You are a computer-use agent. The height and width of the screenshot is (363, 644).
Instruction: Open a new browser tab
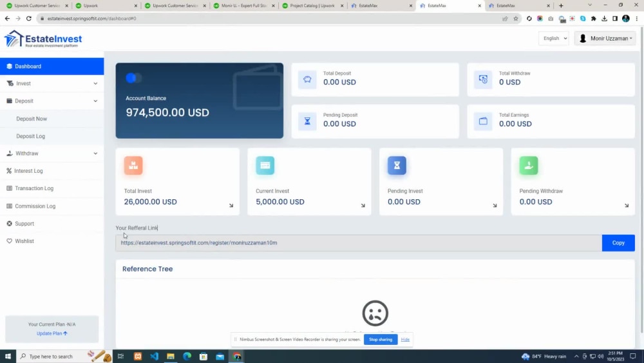point(561,6)
